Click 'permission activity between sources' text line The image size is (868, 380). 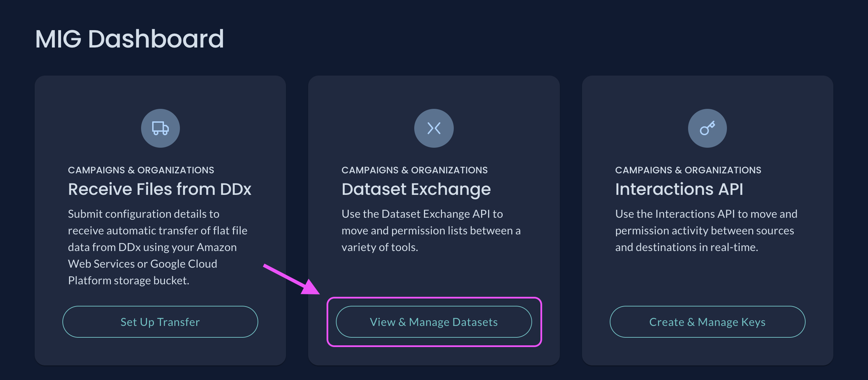tap(704, 231)
